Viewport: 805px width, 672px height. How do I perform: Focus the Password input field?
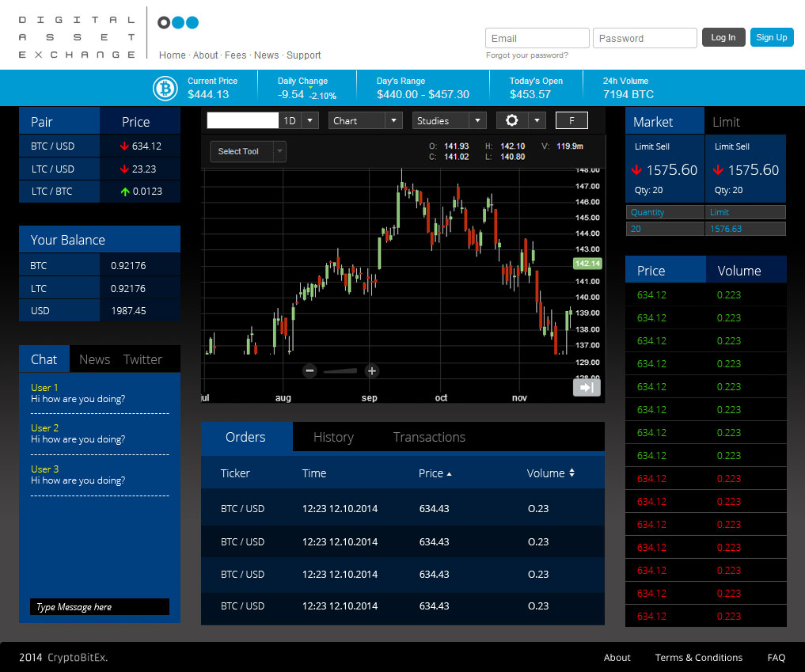pos(645,38)
